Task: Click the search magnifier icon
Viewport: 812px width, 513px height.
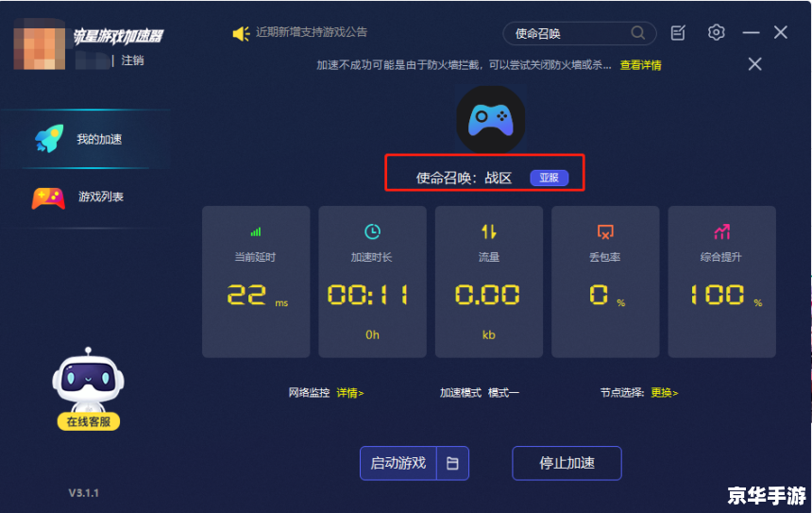Action: tap(638, 33)
